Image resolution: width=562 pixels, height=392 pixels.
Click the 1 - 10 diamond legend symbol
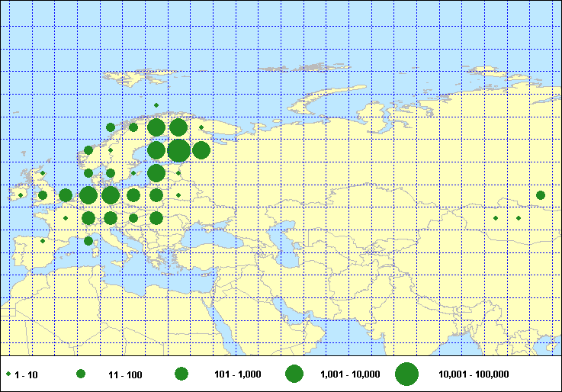point(8,374)
